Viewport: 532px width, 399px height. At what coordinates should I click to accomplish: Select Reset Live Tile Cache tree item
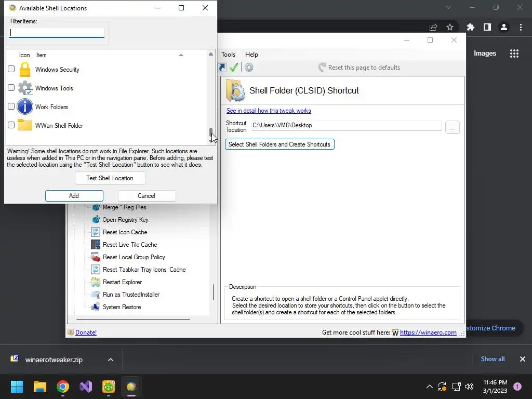click(x=130, y=245)
